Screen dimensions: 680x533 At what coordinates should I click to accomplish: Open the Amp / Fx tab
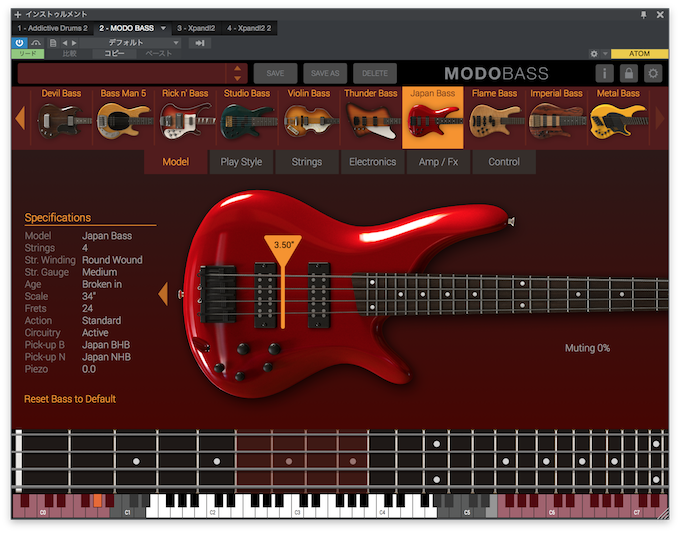pos(438,162)
